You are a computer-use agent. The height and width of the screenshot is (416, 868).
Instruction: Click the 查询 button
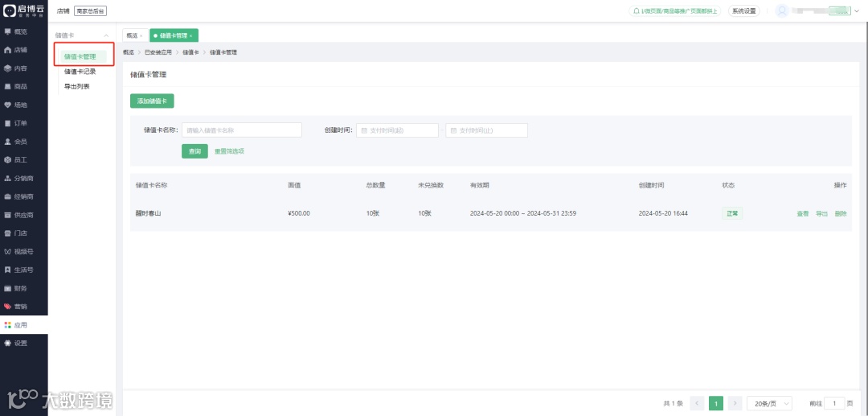[194, 151]
